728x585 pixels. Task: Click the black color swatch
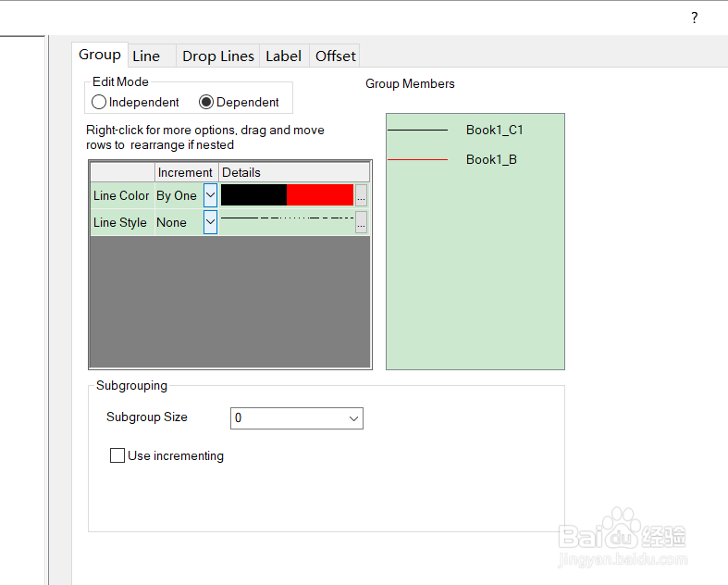tap(253, 195)
